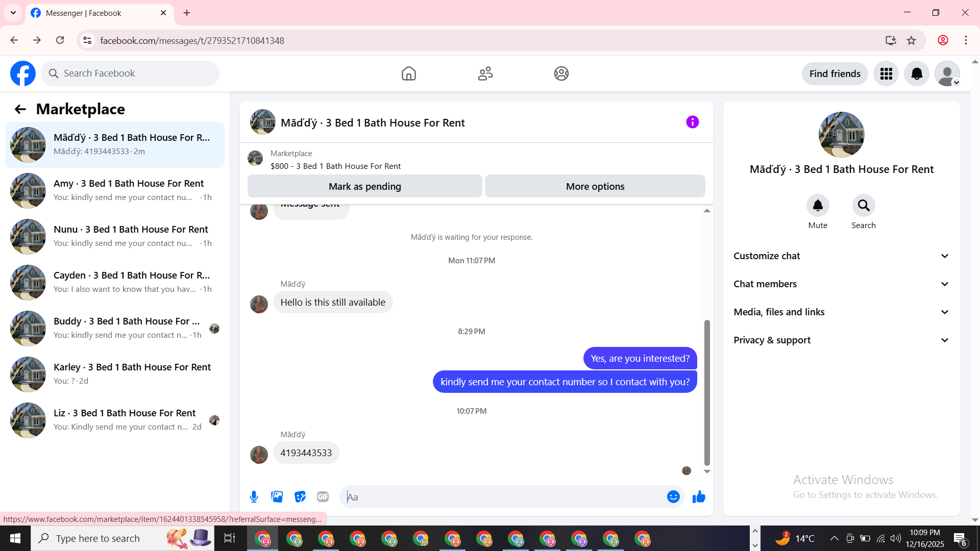The width and height of the screenshot is (980, 551).
Task: Show hidden system tray icons
Action: [834, 538]
